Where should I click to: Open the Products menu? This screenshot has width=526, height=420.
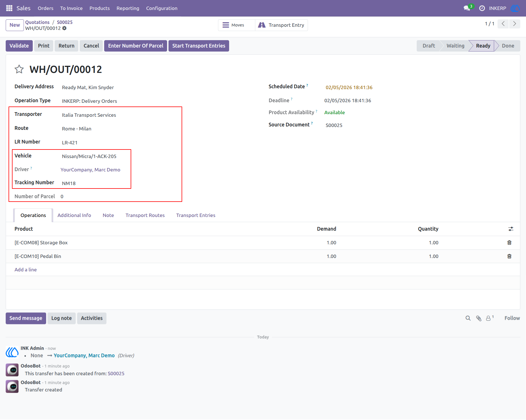tap(100, 8)
